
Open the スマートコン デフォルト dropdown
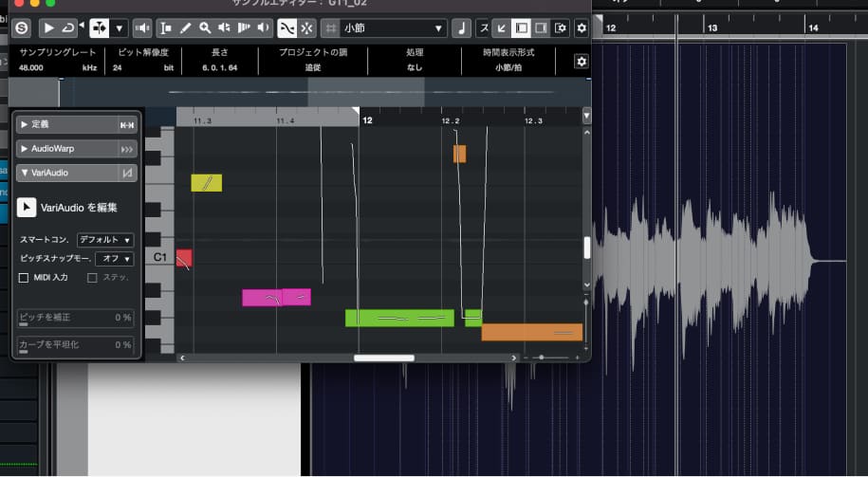click(105, 240)
